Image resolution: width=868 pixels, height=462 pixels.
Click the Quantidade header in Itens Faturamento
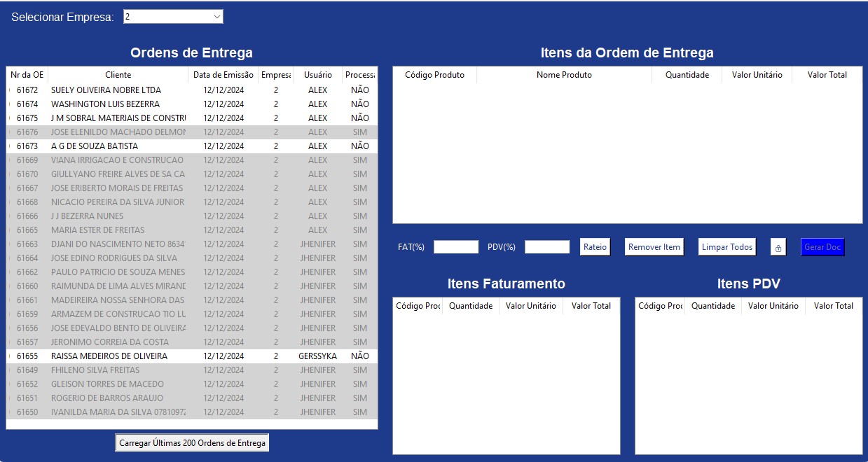(x=470, y=305)
